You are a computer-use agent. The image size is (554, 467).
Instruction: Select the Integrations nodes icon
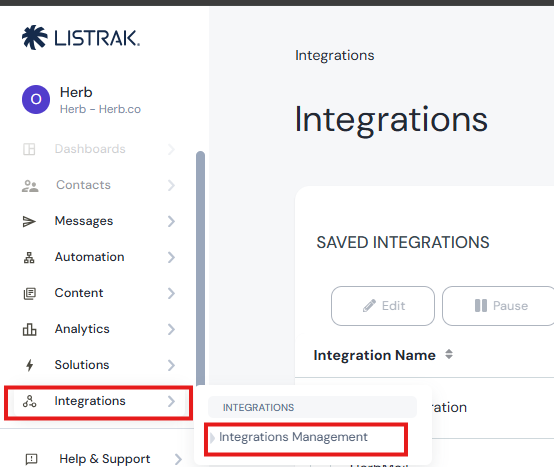click(x=29, y=401)
